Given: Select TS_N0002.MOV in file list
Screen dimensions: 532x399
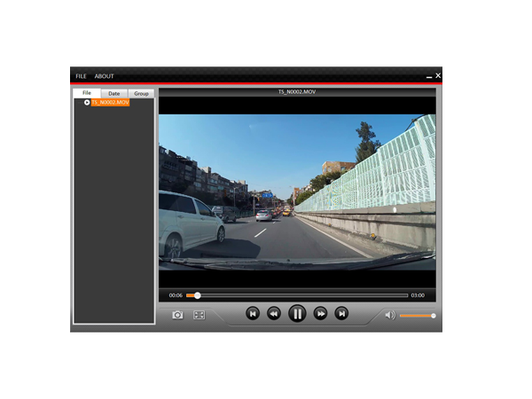Looking at the screenshot, I should pos(110,103).
